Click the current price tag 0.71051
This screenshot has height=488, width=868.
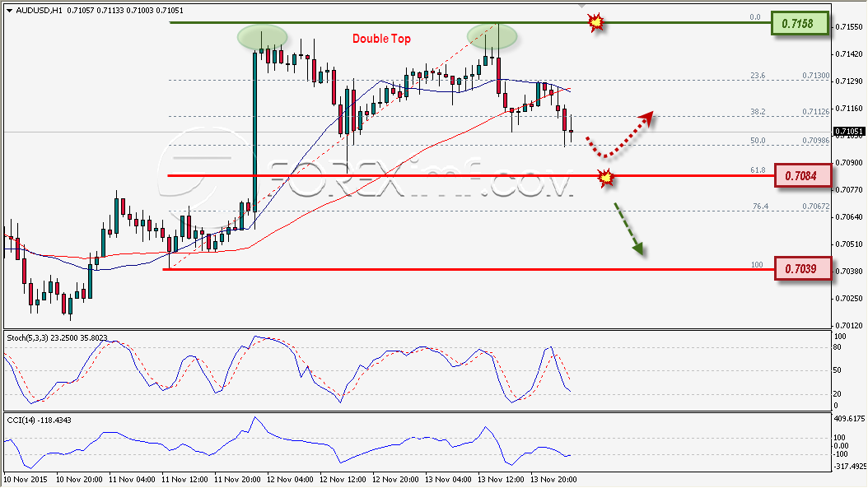[848, 132]
